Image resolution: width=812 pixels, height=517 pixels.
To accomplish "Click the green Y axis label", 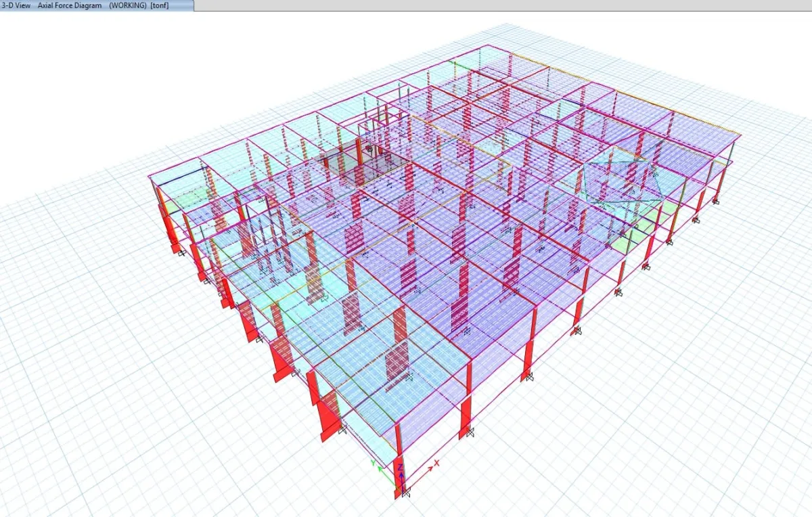I will (374, 464).
